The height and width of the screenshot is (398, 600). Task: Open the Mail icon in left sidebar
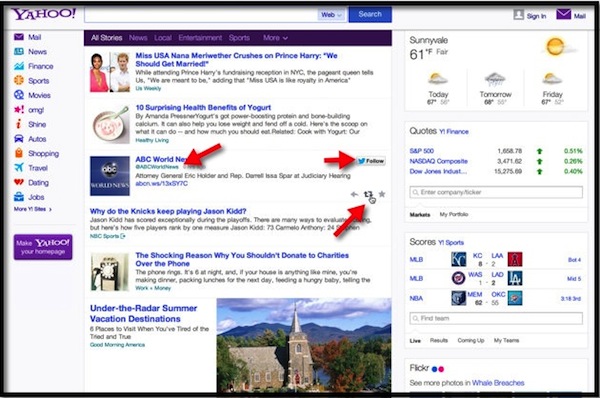pos(19,37)
